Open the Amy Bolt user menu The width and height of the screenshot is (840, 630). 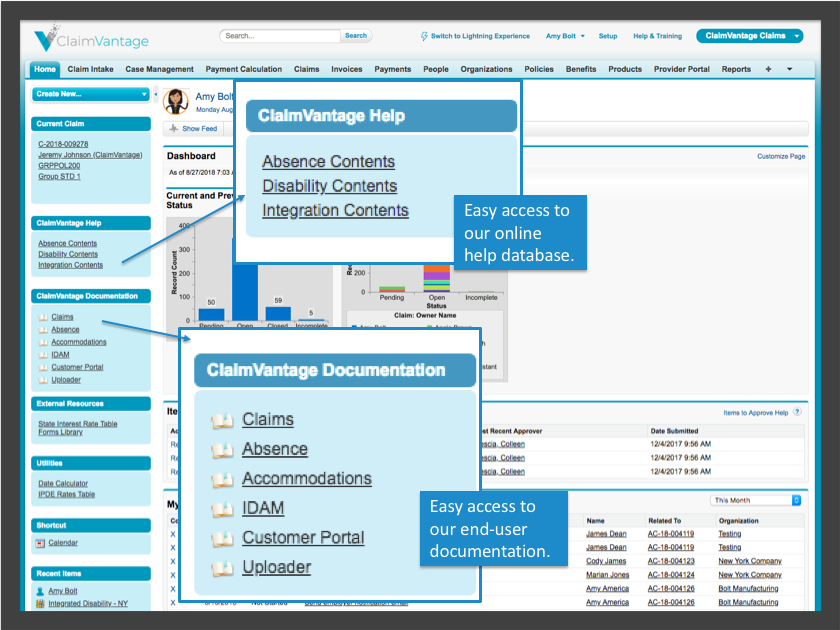click(560, 36)
